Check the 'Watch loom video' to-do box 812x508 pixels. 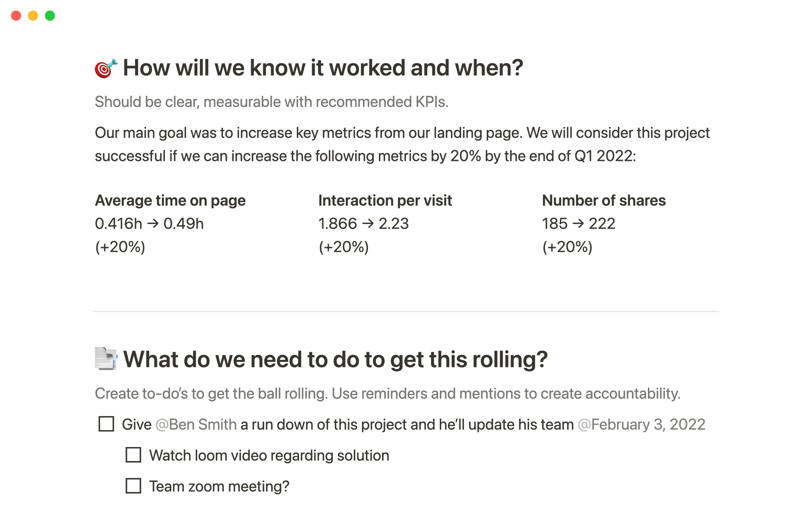click(133, 455)
